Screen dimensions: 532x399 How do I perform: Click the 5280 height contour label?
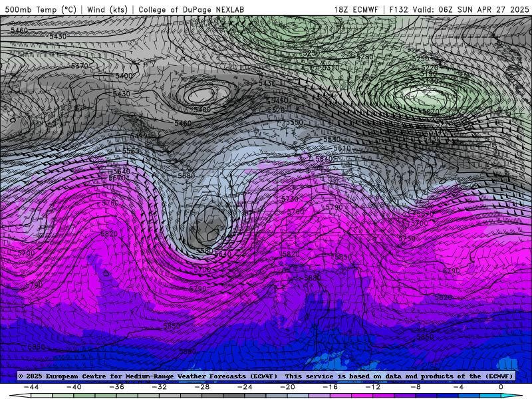click(364, 57)
